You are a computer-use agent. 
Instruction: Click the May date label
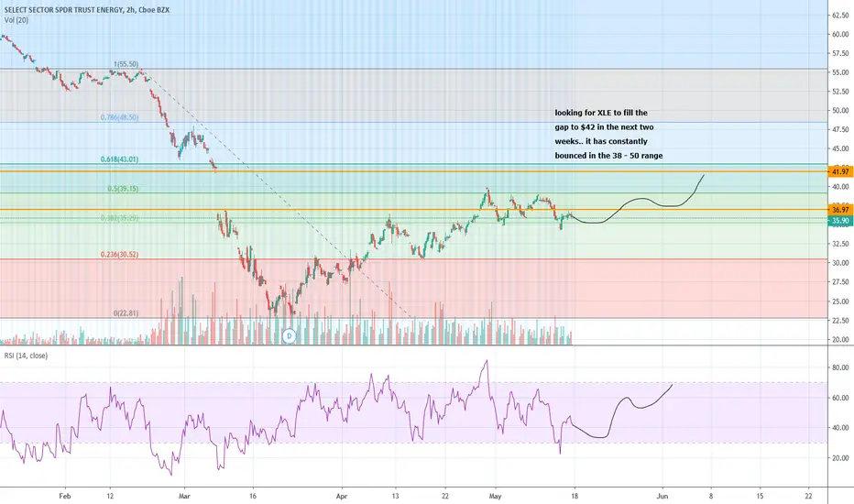[x=495, y=497]
